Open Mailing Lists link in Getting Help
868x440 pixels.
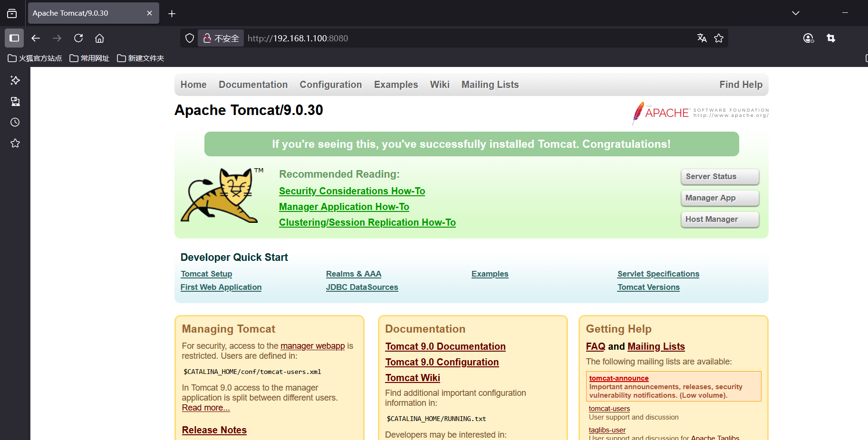[x=656, y=346]
